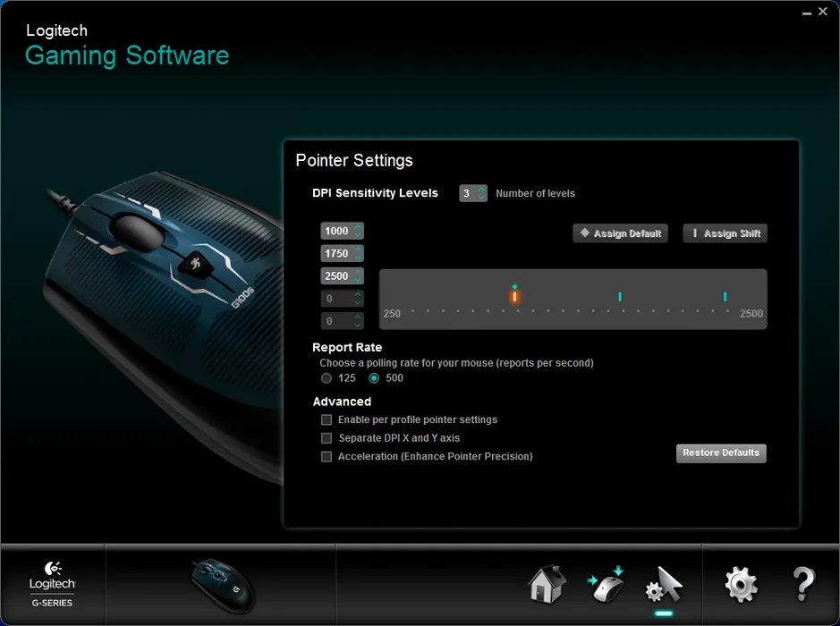Image resolution: width=840 pixels, height=626 pixels.
Task: Select the 500 report rate option
Action: coord(375,378)
